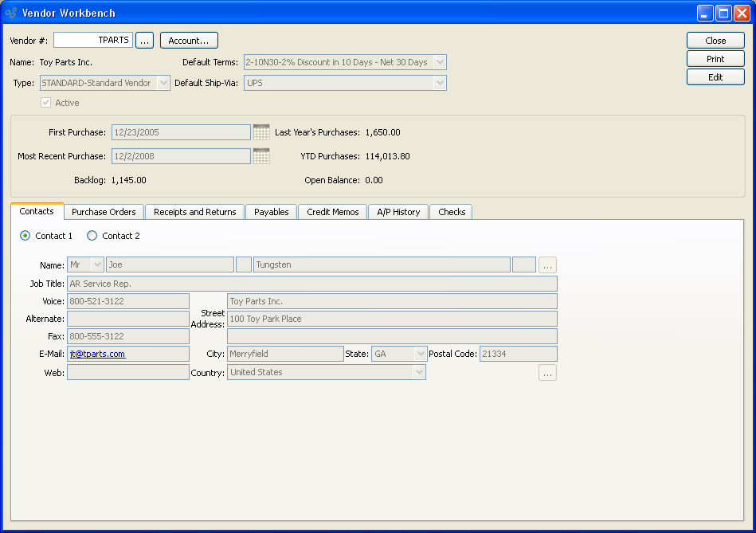
Task: Open the A/P History tab
Action: 398,212
